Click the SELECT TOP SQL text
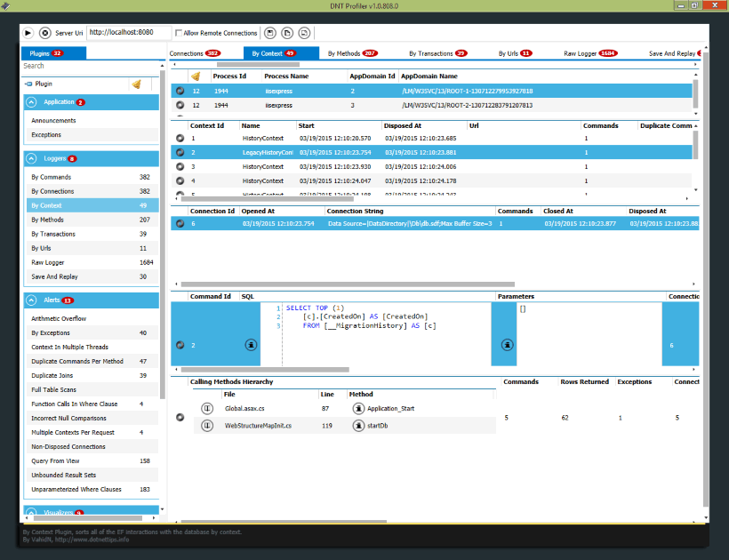This screenshot has height=560, width=729. (315, 308)
